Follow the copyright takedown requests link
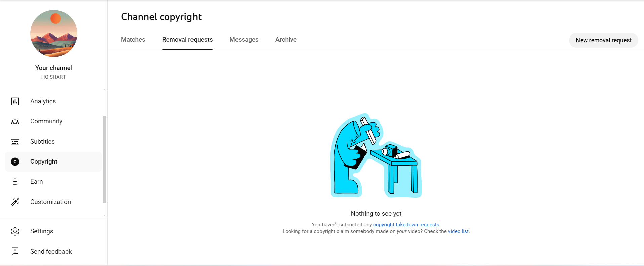Screen dimensions: 644x266 (406, 225)
